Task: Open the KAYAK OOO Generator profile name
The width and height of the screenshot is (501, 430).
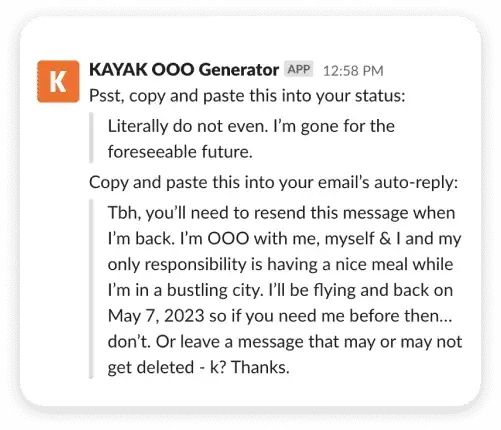Action: click(184, 70)
